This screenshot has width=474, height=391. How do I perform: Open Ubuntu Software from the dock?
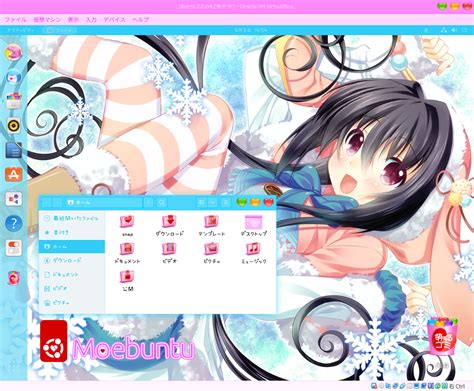point(14,174)
